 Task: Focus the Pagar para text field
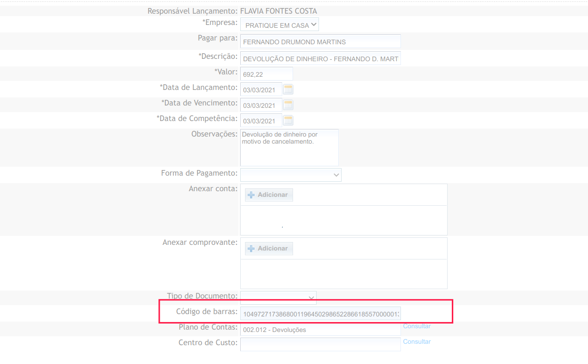(320, 42)
